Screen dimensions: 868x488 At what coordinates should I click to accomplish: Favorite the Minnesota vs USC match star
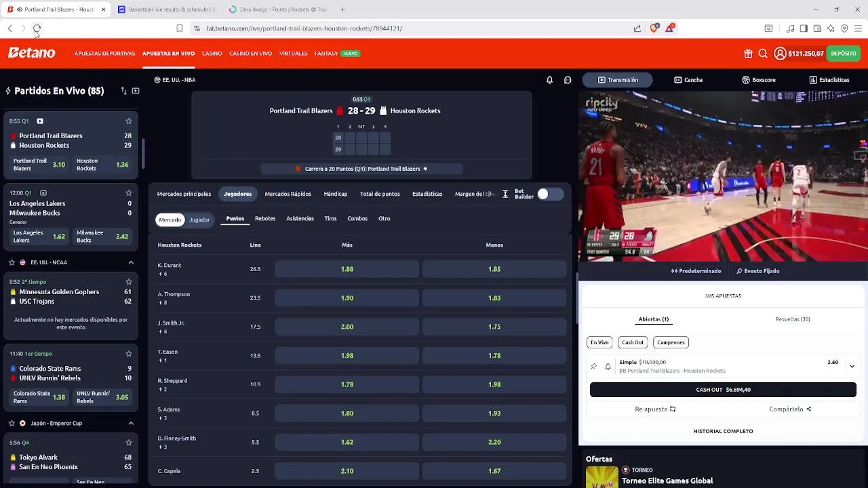point(128,282)
